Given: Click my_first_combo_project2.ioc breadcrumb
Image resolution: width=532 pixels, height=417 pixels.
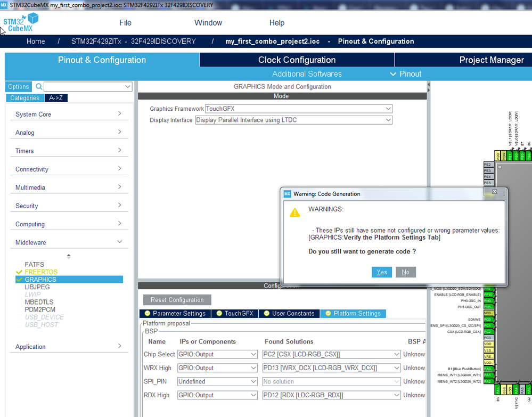Looking at the screenshot, I should click(x=273, y=42).
